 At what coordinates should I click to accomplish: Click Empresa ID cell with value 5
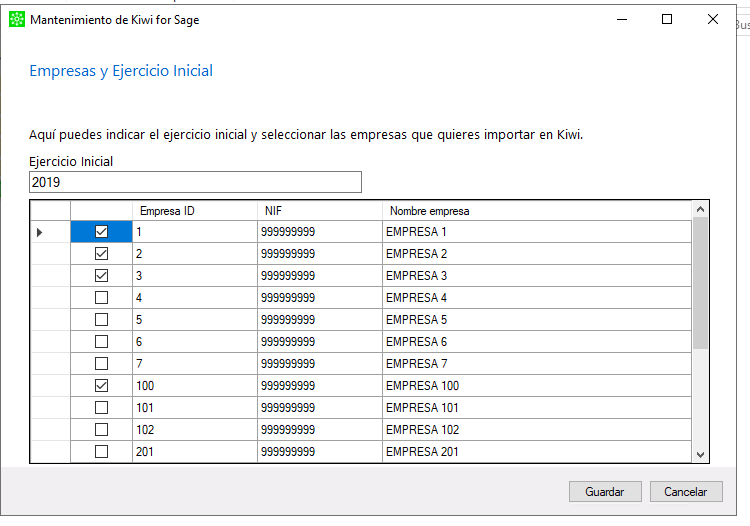click(x=195, y=320)
